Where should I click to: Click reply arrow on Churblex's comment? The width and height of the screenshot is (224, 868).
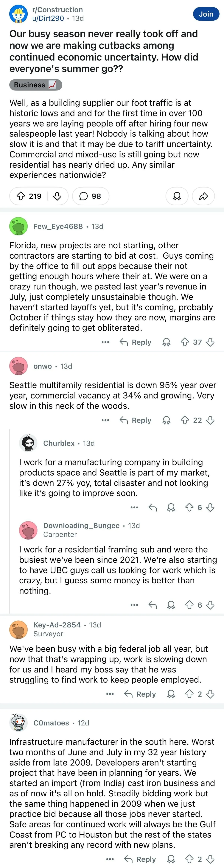153,507
